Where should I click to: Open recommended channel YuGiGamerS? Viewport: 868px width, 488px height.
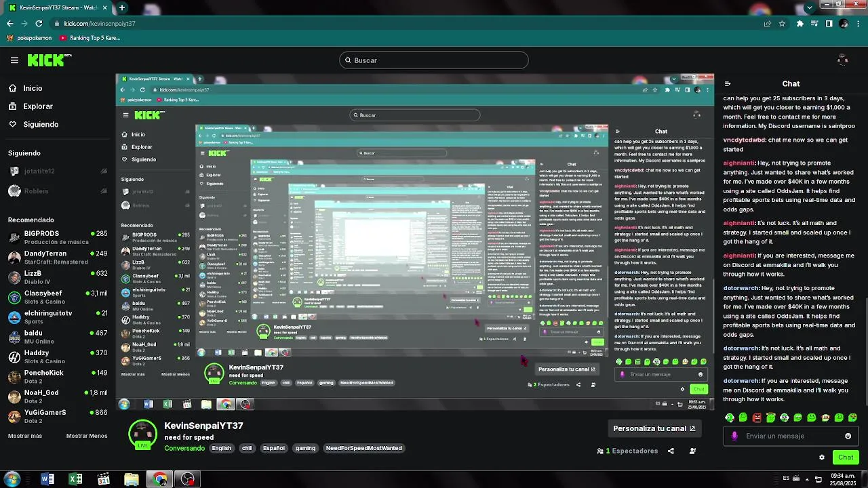click(58, 416)
